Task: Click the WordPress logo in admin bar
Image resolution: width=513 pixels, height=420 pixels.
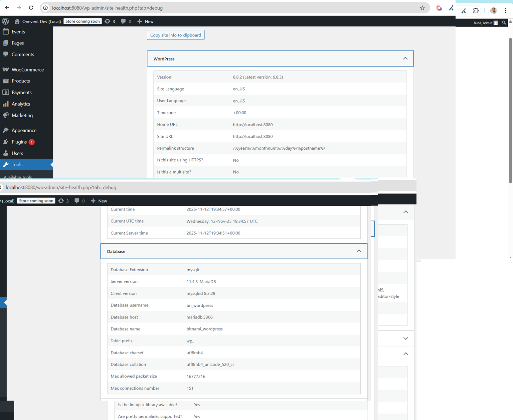Action: pos(5,21)
